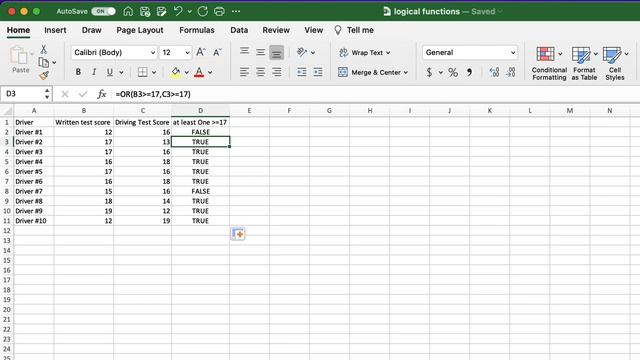
Task: Click the Increase Decimal icon
Action: pyautogui.click(x=494, y=72)
